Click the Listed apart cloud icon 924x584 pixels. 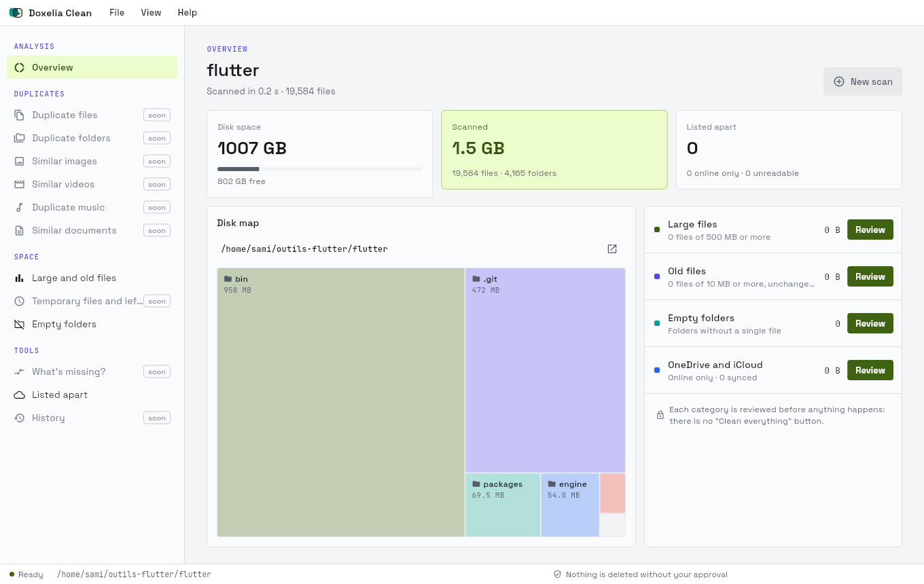pyautogui.click(x=19, y=395)
